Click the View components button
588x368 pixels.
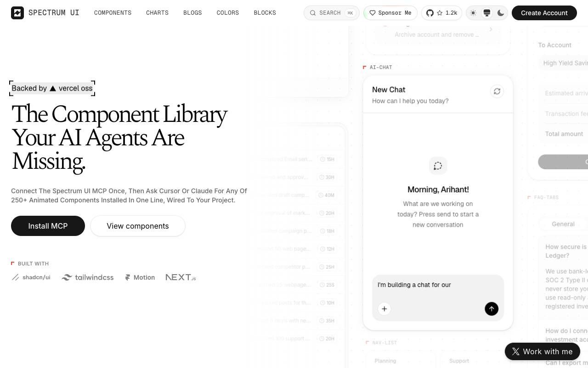(138, 226)
